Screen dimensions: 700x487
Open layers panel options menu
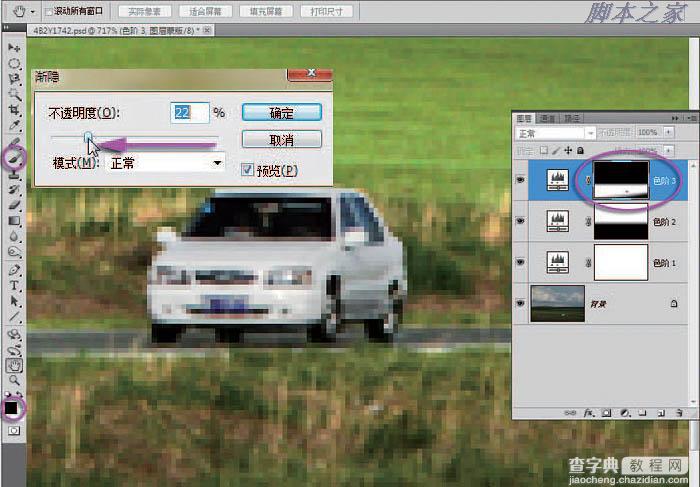pos(692,118)
